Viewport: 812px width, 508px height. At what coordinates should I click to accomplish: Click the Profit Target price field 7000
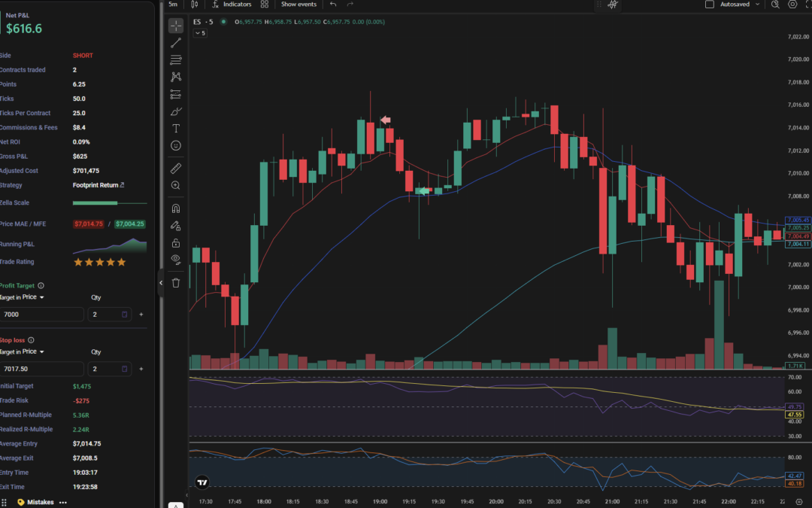click(x=41, y=314)
